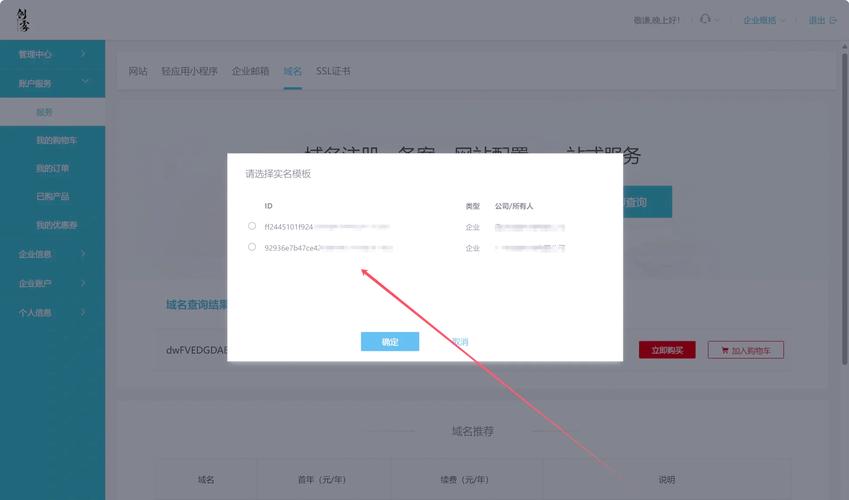Click the red 立即购买 button
The image size is (849, 500).
tap(667, 350)
